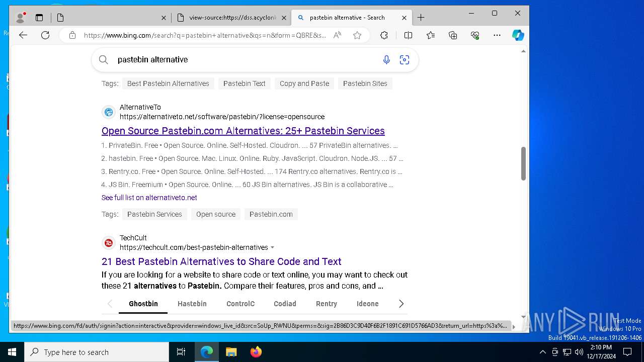Select the ControlC carousel tab
This screenshot has height=362, width=644.
(x=240, y=304)
